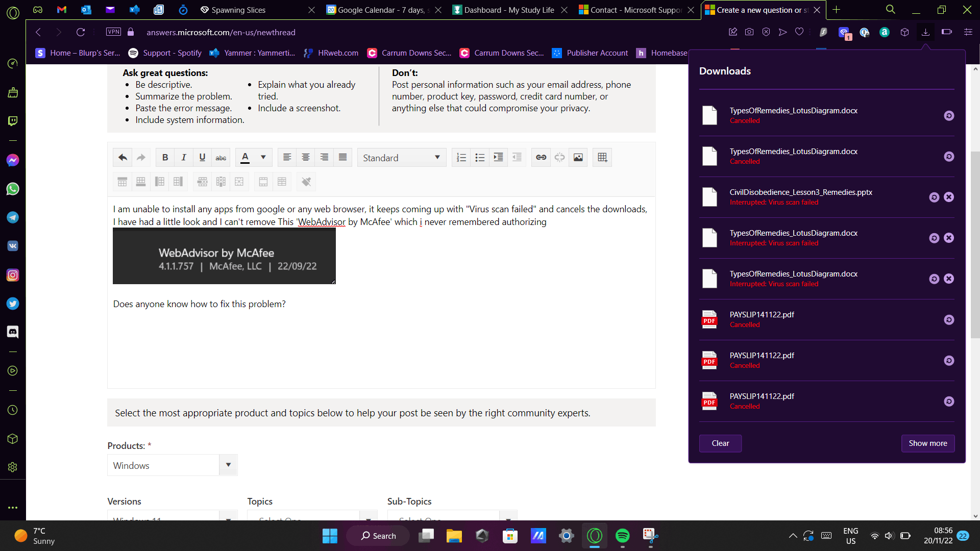Click the Clear downloads button
980x551 pixels.
pos(720,443)
